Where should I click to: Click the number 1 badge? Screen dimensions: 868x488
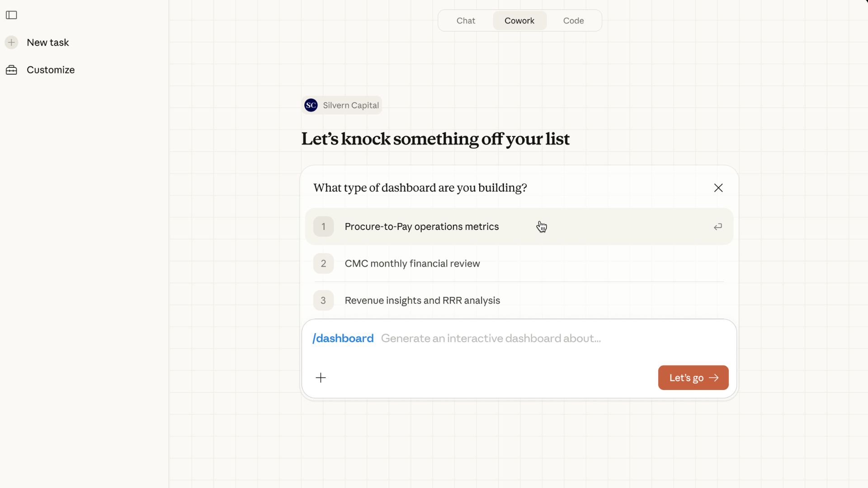323,227
